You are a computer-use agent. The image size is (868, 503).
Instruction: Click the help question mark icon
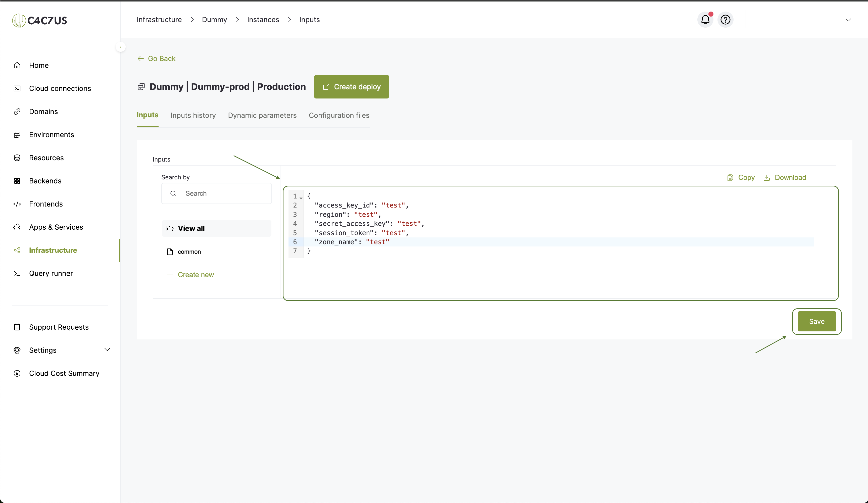point(725,20)
